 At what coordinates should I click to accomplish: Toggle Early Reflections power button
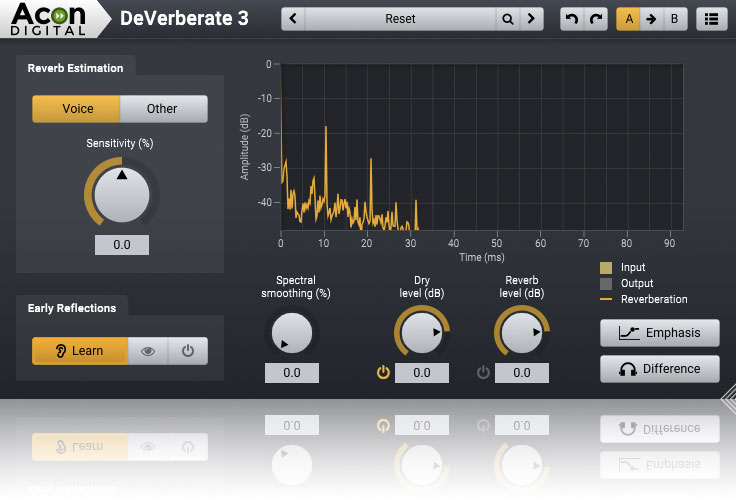(187, 351)
